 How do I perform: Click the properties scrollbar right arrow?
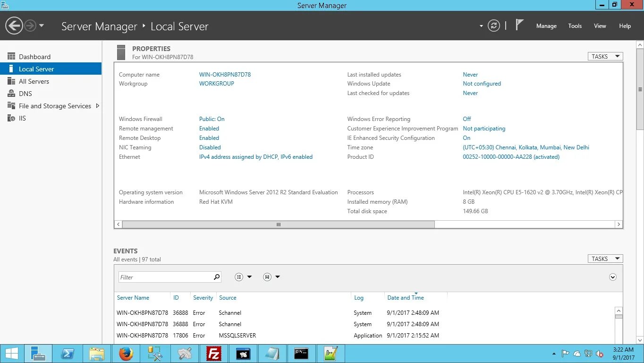[x=619, y=225]
